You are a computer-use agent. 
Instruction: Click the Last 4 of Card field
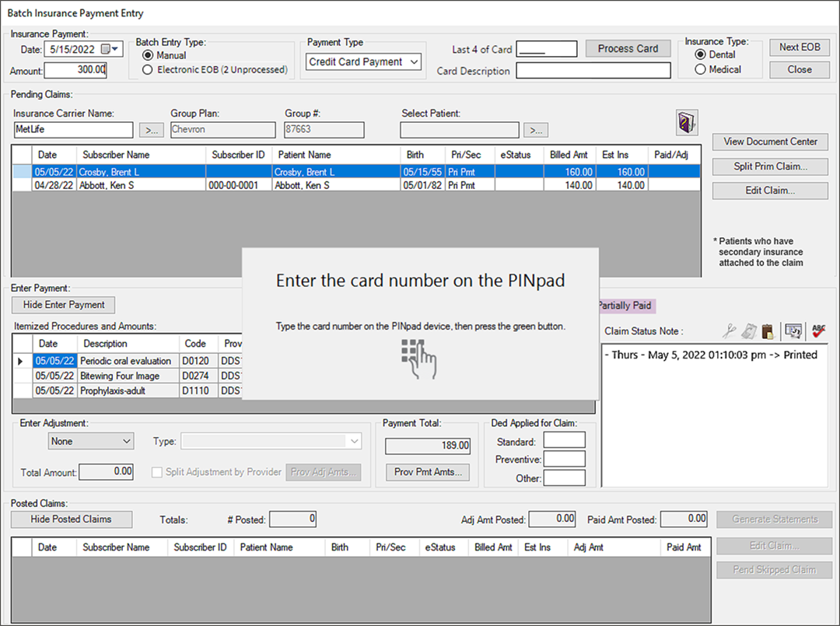point(547,49)
